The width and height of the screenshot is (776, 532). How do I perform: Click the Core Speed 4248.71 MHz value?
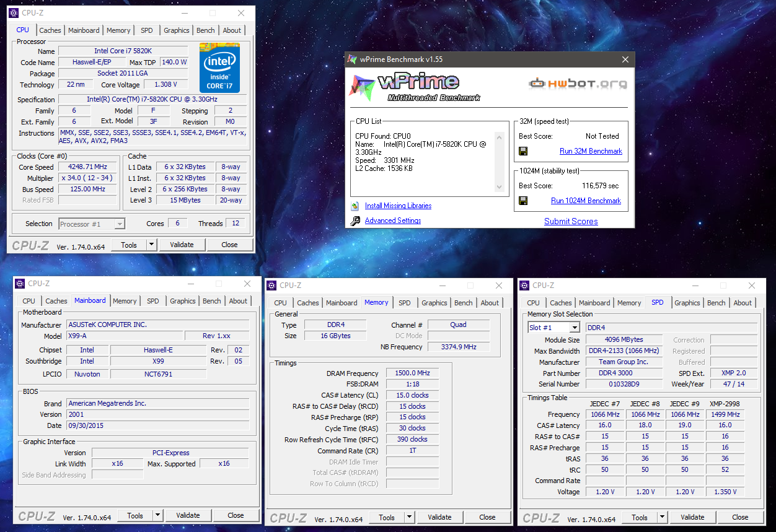pos(87,167)
